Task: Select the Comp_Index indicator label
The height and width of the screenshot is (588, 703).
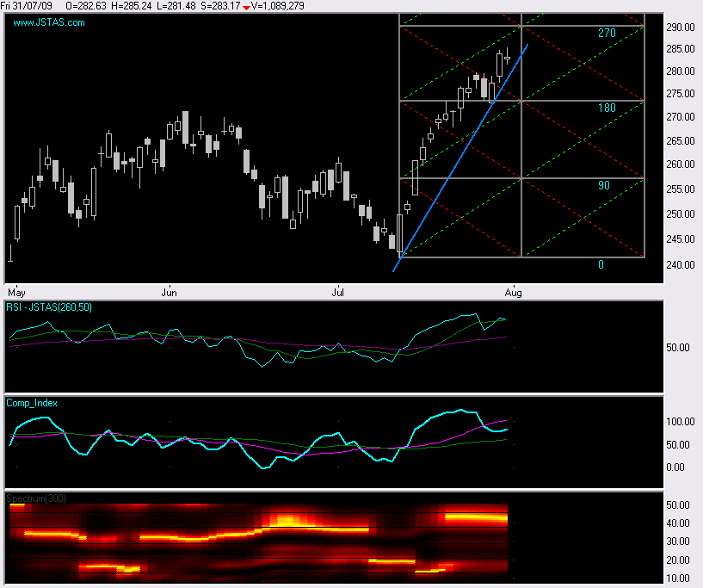Action: [32, 403]
